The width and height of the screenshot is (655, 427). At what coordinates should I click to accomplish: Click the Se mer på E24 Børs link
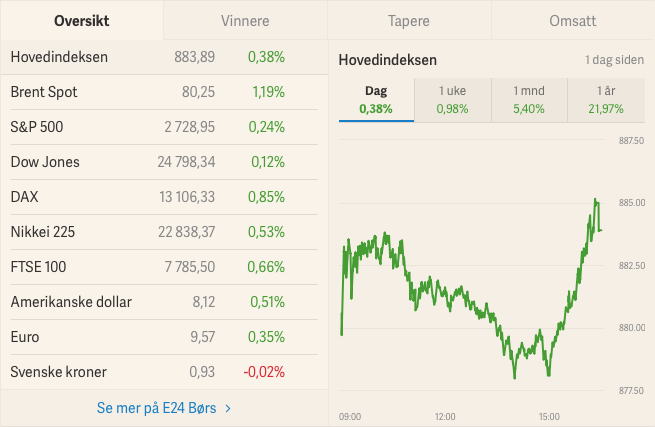157,408
